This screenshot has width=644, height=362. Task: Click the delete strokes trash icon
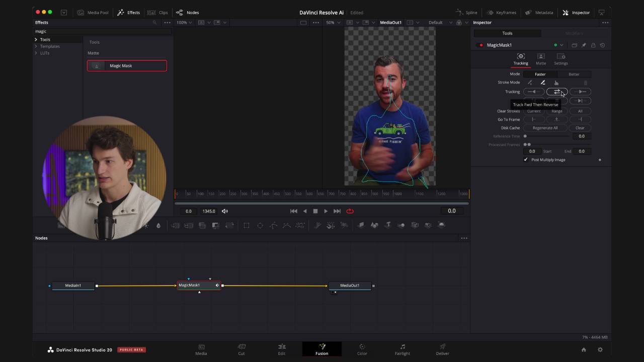[585, 82]
